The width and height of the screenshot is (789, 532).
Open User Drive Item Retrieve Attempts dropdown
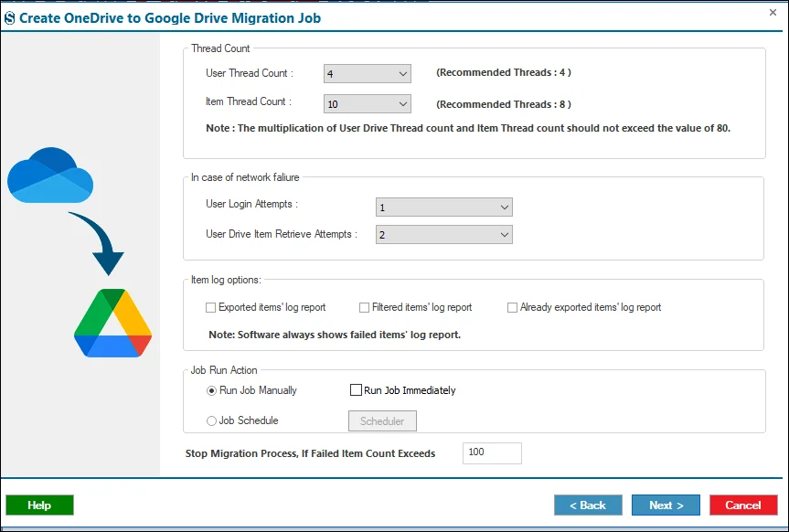pyautogui.click(x=443, y=235)
